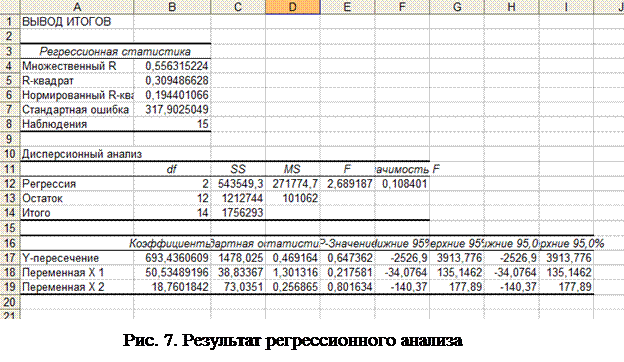Click value 317,9025049
This screenshot has height=362, width=624.
[x=172, y=109]
